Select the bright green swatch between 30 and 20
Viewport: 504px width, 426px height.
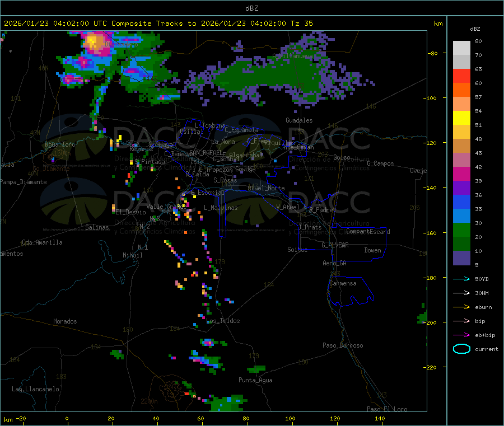461,230
